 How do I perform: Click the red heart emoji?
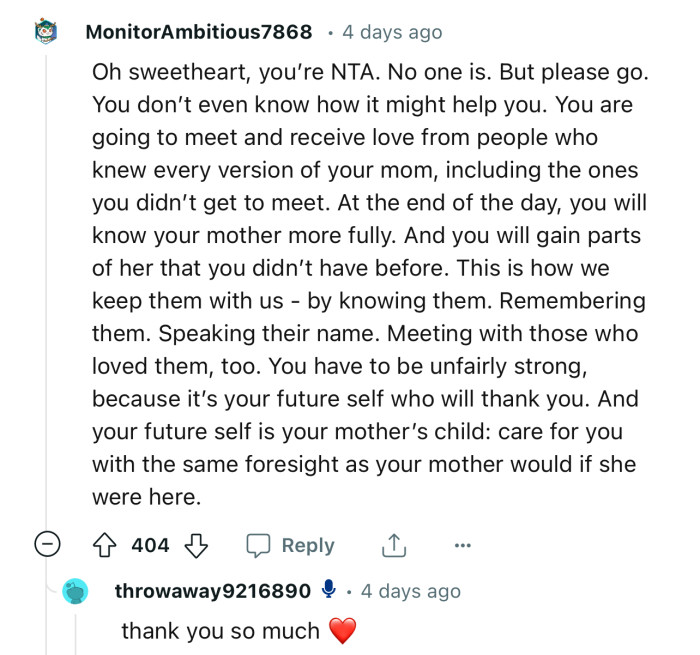click(x=342, y=632)
